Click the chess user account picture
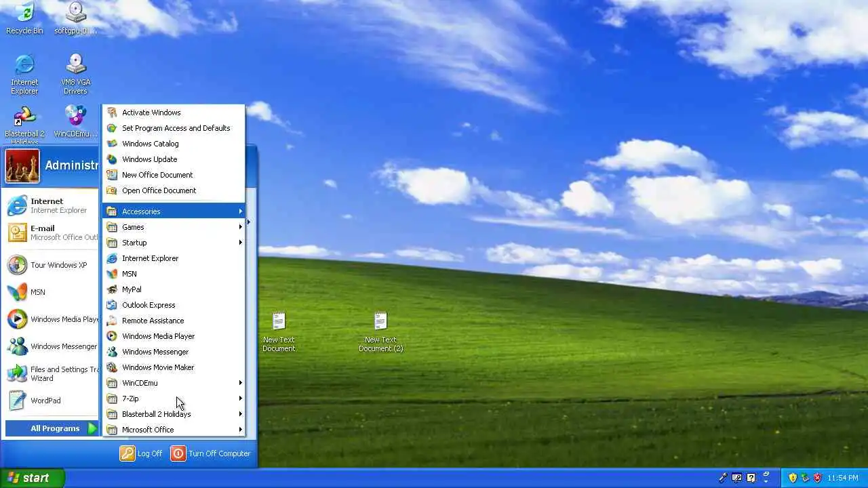This screenshot has width=868, height=488. coord(22,166)
